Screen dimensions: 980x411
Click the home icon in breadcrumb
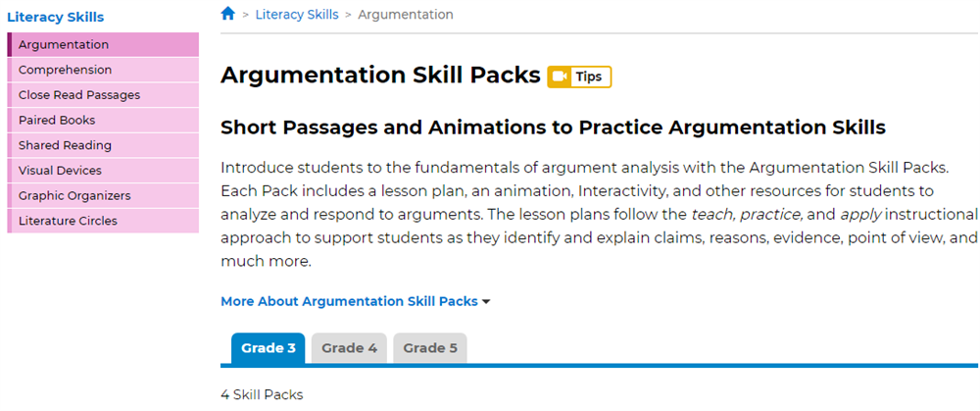(228, 14)
